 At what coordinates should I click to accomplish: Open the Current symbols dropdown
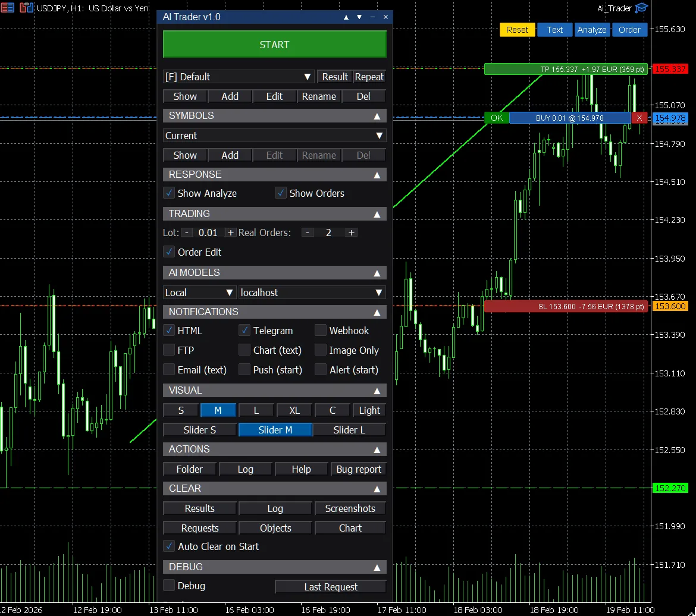[x=274, y=136]
